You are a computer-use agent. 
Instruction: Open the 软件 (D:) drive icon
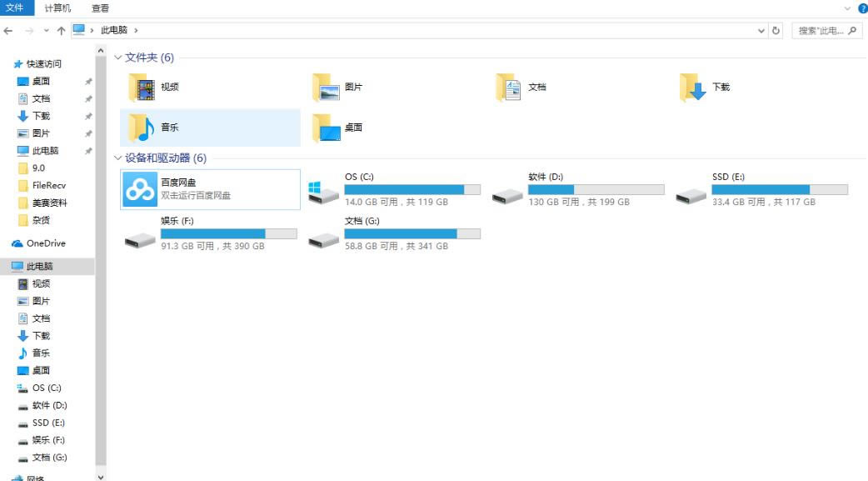507,195
